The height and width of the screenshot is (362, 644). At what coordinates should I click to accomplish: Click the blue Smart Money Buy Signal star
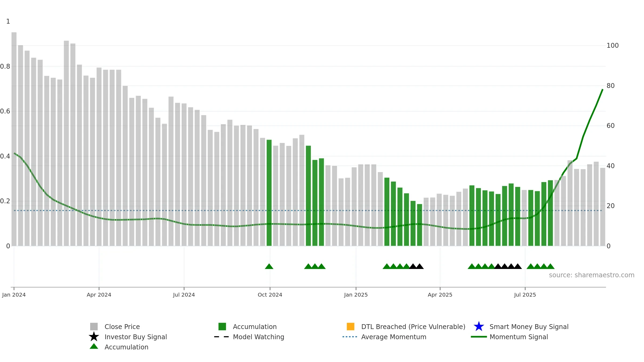(x=479, y=327)
